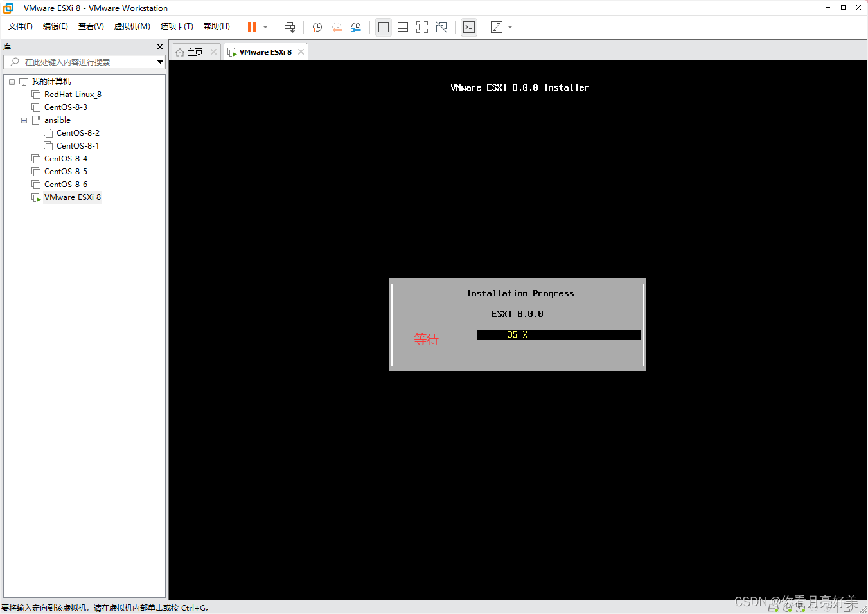
Task: Open the 文件(F) menu
Action: pos(20,26)
